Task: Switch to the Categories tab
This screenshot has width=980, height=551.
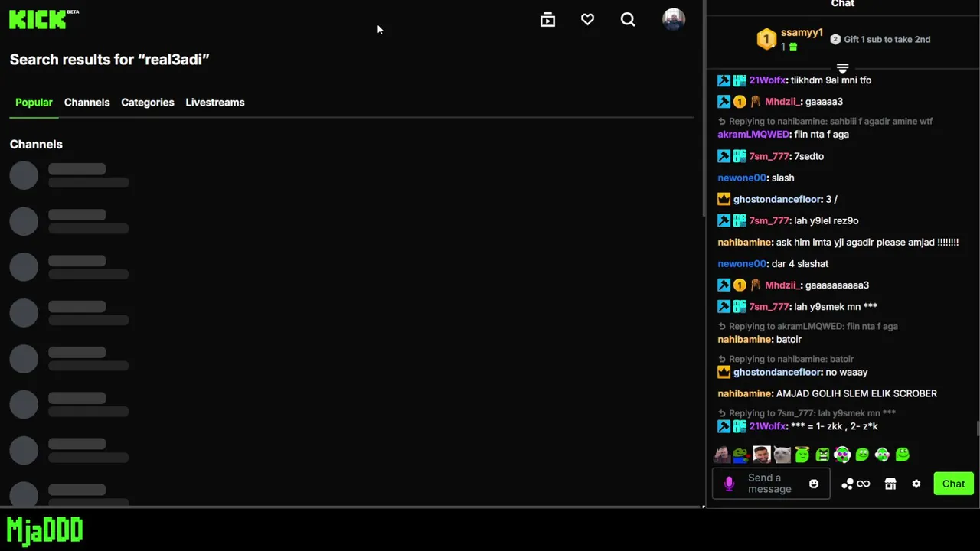Action: (x=148, y=103)
